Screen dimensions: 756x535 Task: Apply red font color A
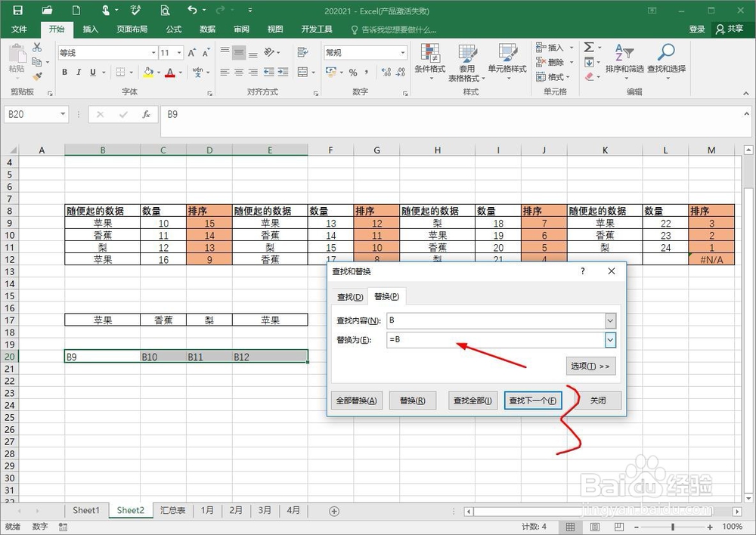[x=169, y=73]
